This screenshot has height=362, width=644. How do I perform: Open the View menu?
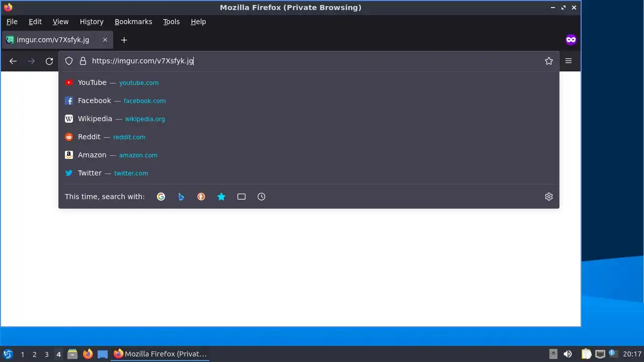(x=60, y=22)
